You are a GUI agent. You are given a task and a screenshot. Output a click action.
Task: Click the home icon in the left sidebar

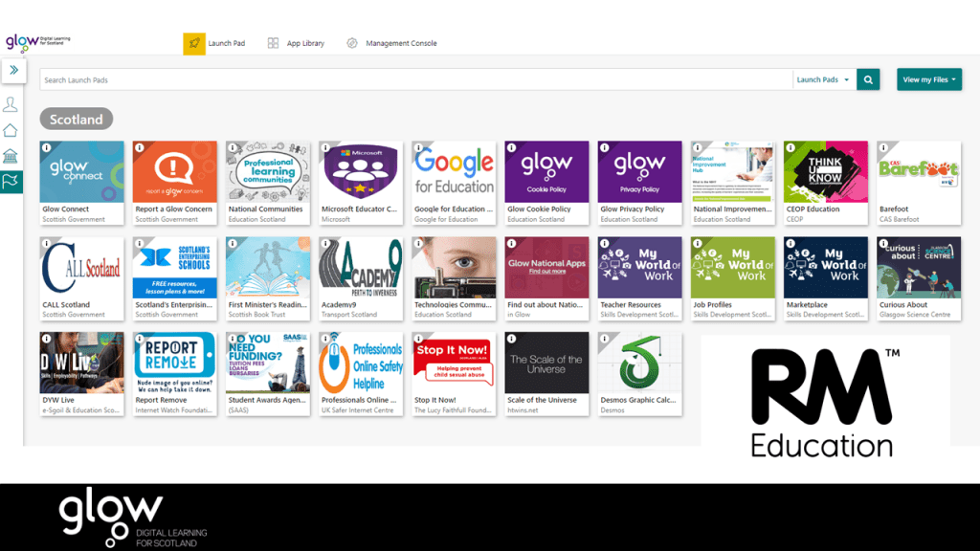[13, 128]
